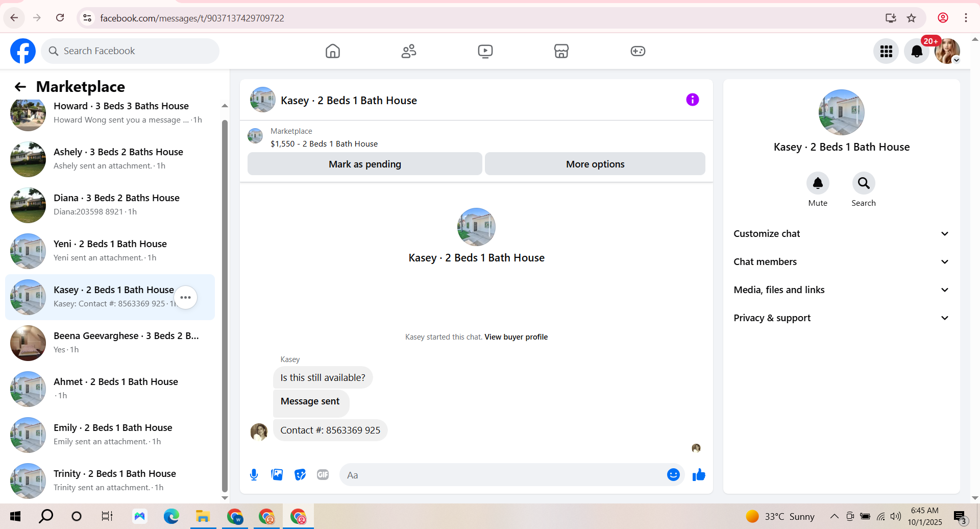Open the Chrome three-dot menu
Viewport: 980px width, 529px height.
(966, 18)
